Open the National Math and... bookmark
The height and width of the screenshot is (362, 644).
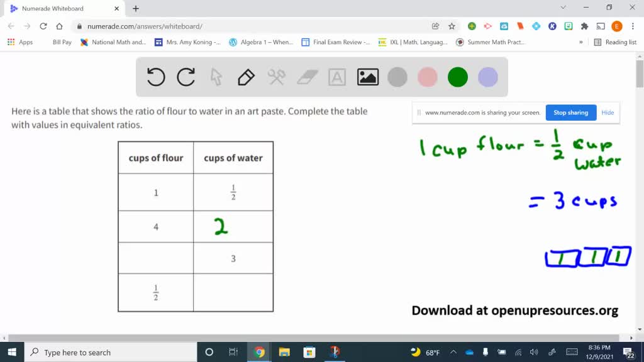coord(113,42)
